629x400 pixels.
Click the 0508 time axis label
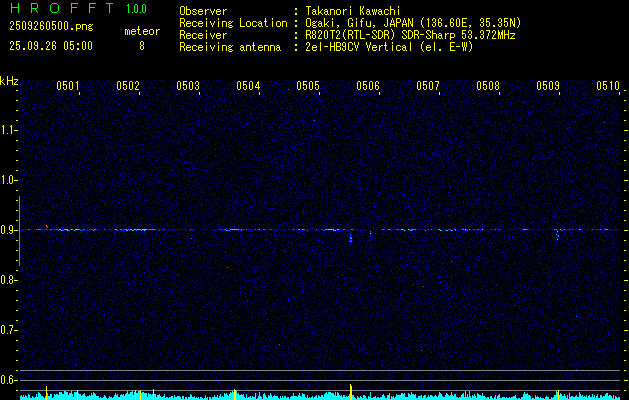[488, 86]
